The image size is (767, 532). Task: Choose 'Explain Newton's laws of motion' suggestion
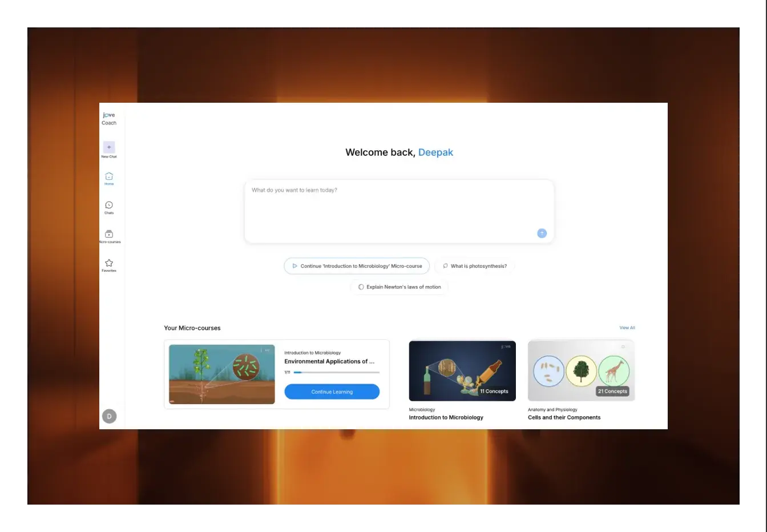coord(399,287)
